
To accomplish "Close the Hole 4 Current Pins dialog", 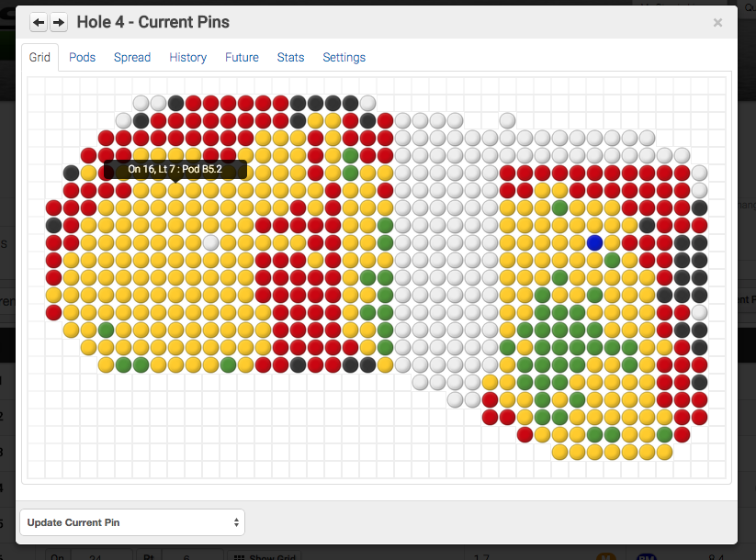I will coord(717,22).
